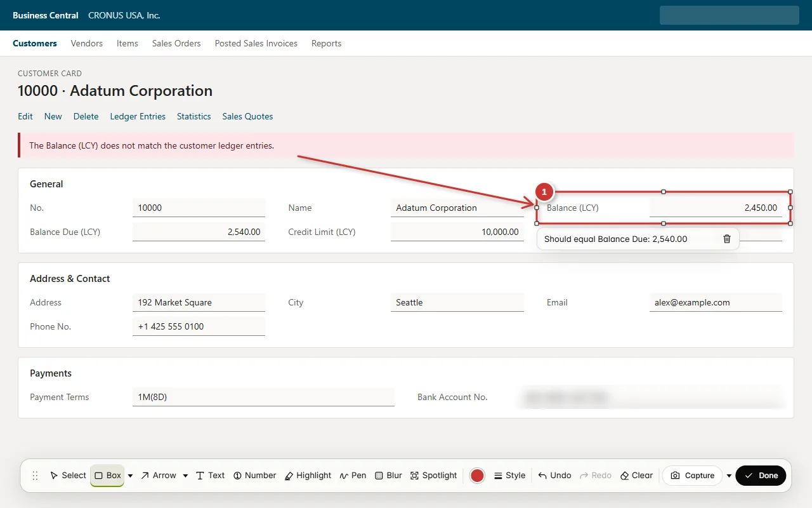Expand the Box tool shape options
Image resolution: width=812 pixels, height=508 pixels.
click(130, 476)
